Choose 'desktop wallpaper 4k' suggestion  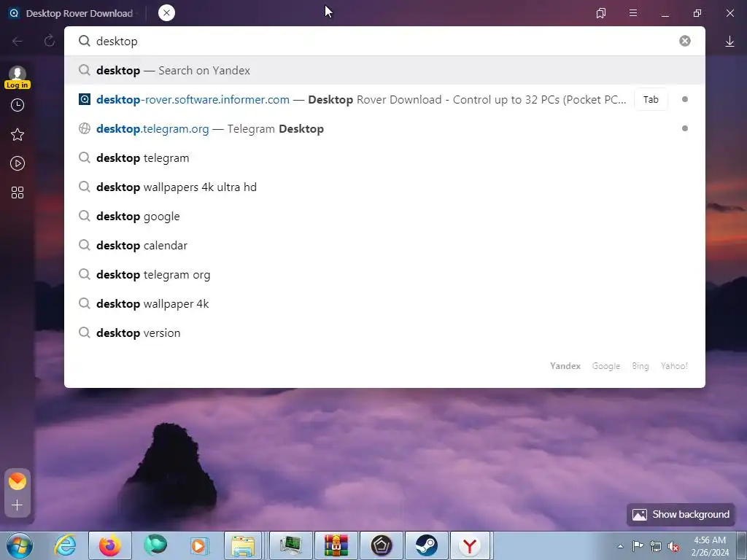384,304
